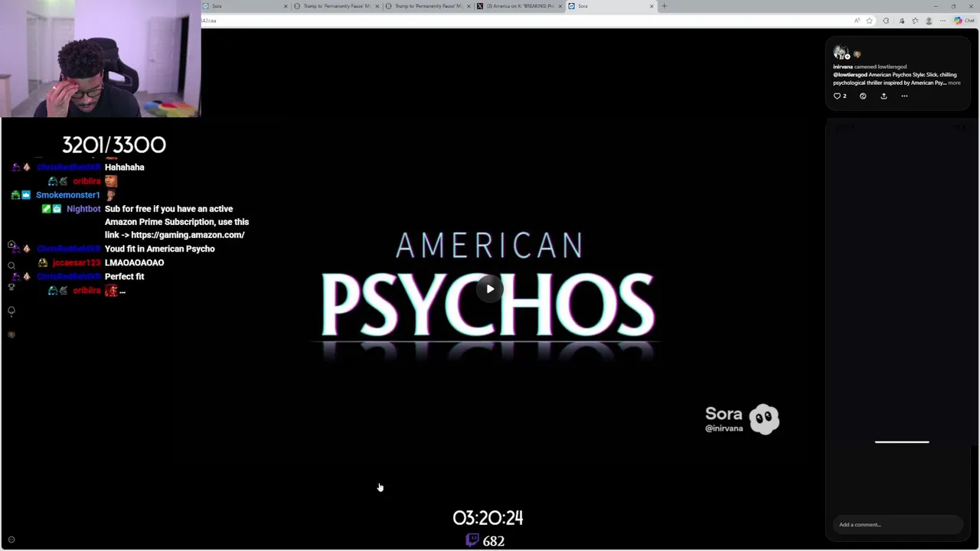Viewport: 980px width, 551px height.
Task: Click the Read aloud icon in address bar
Action: click(857, 21)
